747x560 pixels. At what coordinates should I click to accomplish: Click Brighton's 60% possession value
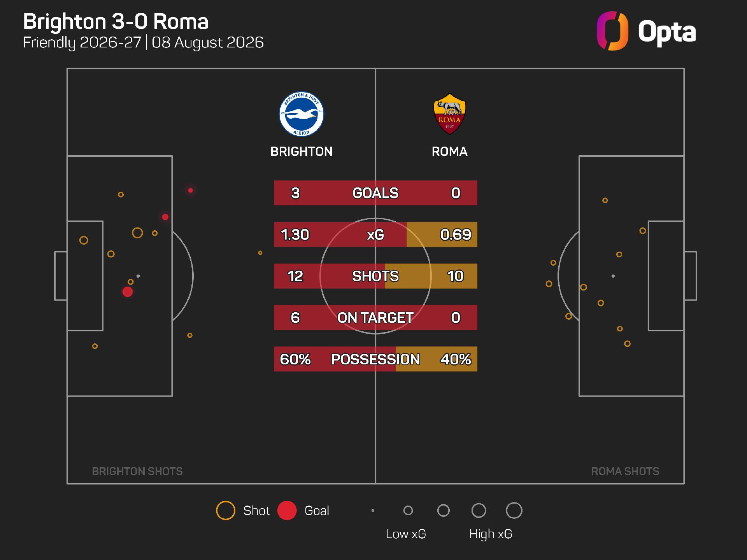295,359
